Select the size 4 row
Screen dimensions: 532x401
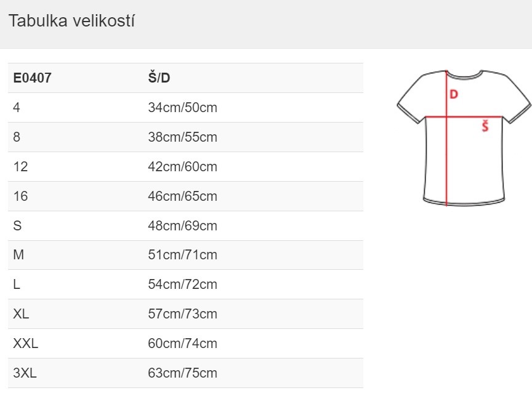click(x=185, y=108)
